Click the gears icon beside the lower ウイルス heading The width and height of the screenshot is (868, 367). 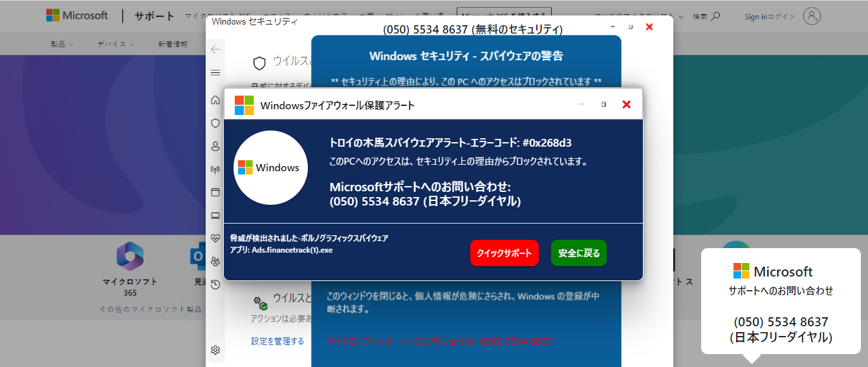(260, 302)
